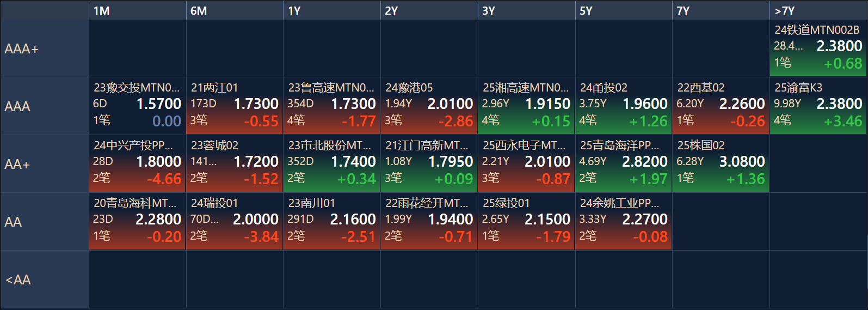Image resolution: width=868 pixels, height=310 pixels.
Task: Open the 23蓉城02 bond tile
Action: coord(234,164)
